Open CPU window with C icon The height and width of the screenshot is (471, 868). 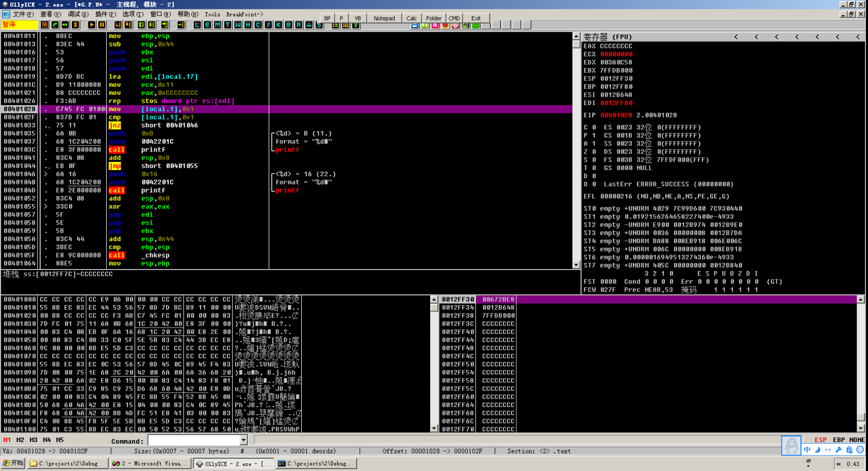[x=258, y=25]
